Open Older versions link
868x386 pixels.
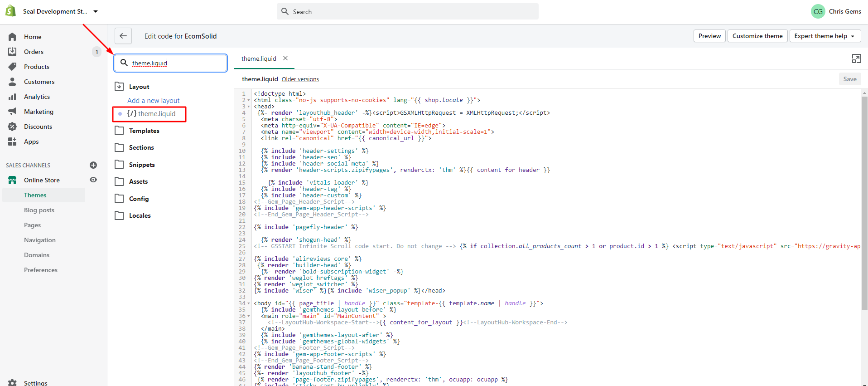300,79
